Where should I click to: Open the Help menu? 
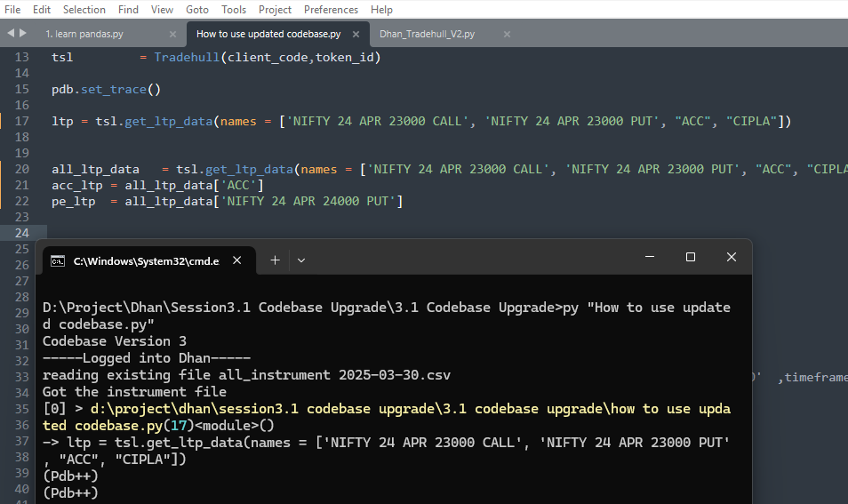(x=382, y=10)
